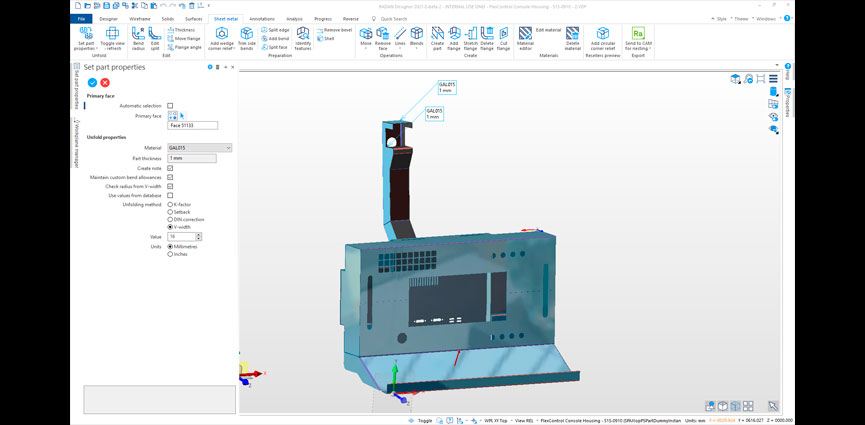865x425 pixels.
Task: Open the File menu
Action: point(81,18)
